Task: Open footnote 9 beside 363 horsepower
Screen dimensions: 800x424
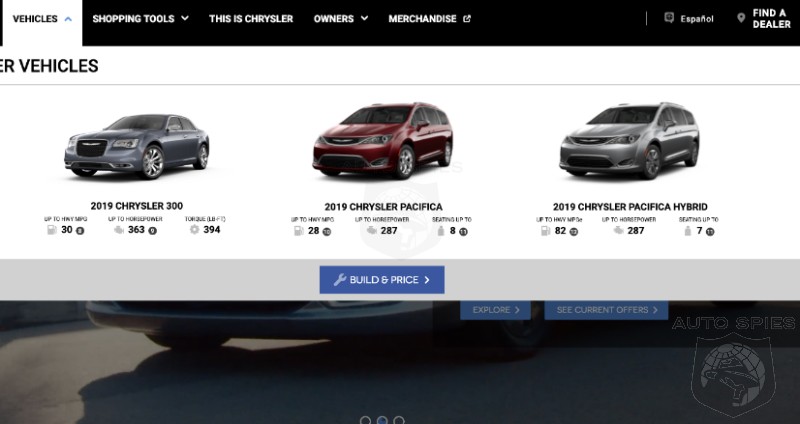Action: click(x=153, y=231)
